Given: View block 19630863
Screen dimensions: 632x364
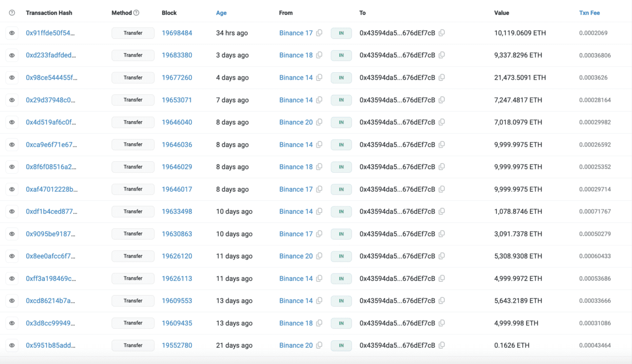Looking at the screenshot, I should (177, 234).
